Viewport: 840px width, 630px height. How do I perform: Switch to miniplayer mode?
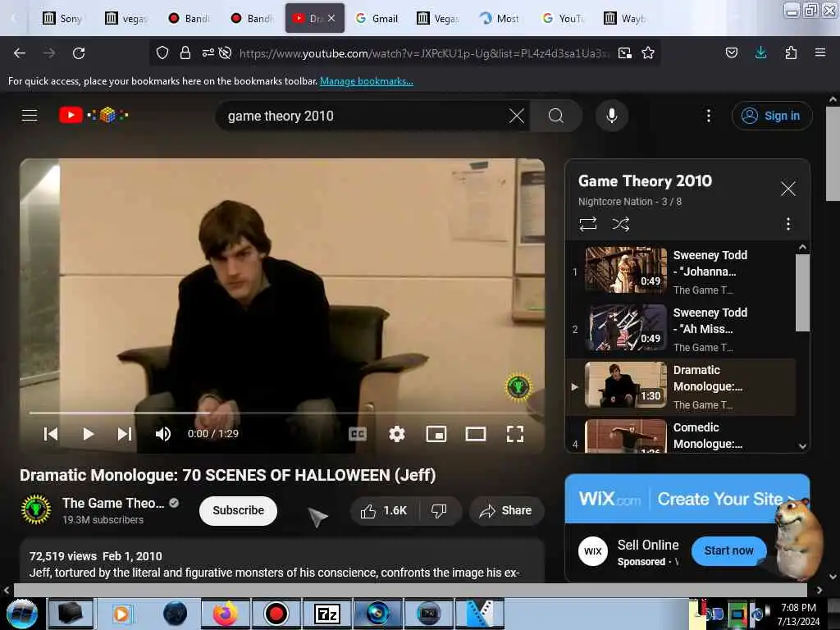436,434
